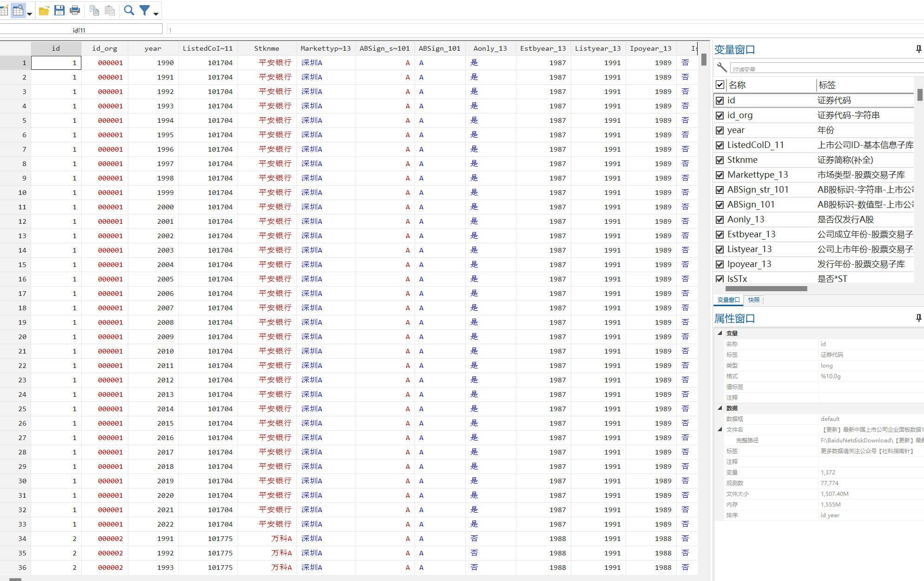Uncheck the id_org variable checkbox
924x581 pixels.
click(720, 115)
